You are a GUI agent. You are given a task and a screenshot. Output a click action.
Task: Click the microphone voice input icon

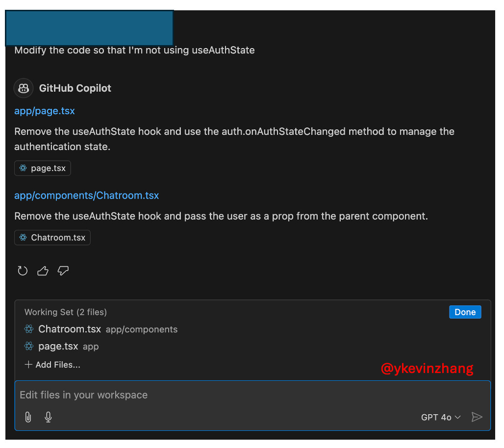(x=48, y=417)
